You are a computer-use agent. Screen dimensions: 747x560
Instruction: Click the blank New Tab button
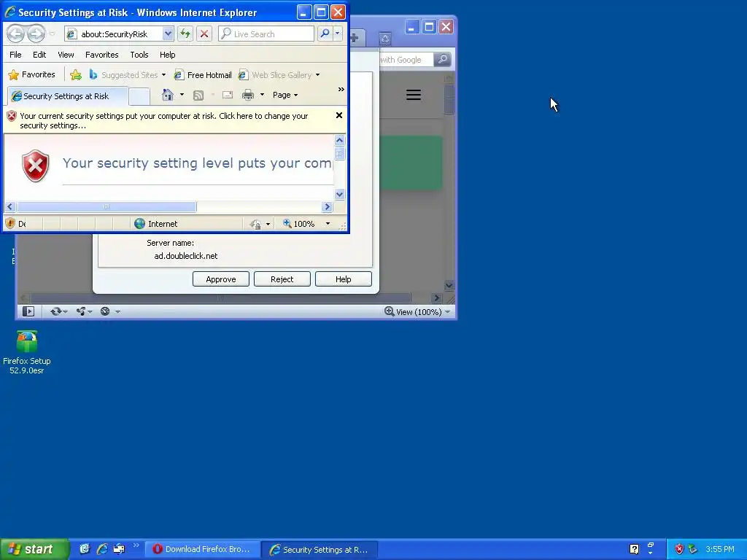click(139, 97)
